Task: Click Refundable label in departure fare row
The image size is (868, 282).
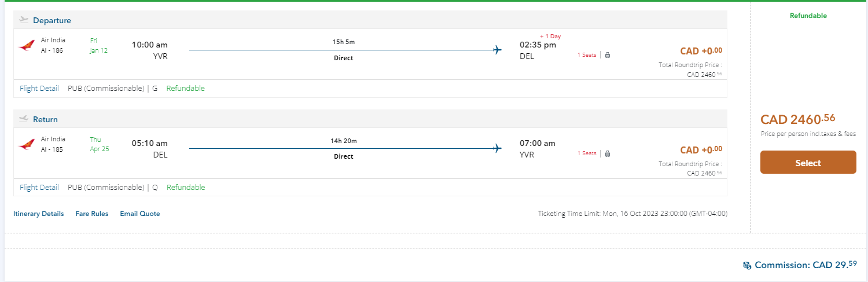Action: click(x=185, y=89)
